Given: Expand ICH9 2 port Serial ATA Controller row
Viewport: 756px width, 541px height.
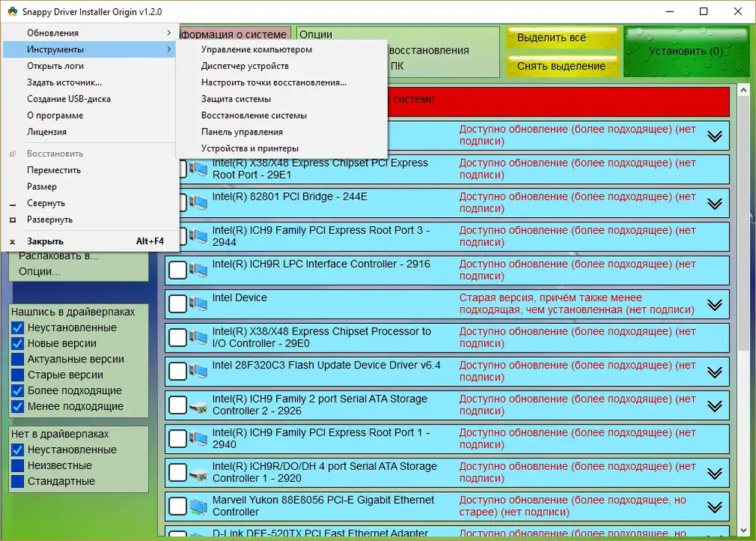Looking at the screenshot, I should (714, 406).
